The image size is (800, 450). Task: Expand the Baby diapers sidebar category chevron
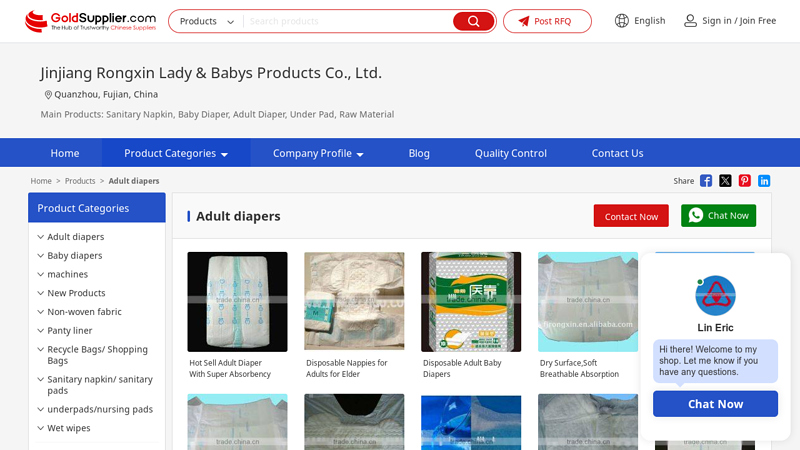(40, 256)
